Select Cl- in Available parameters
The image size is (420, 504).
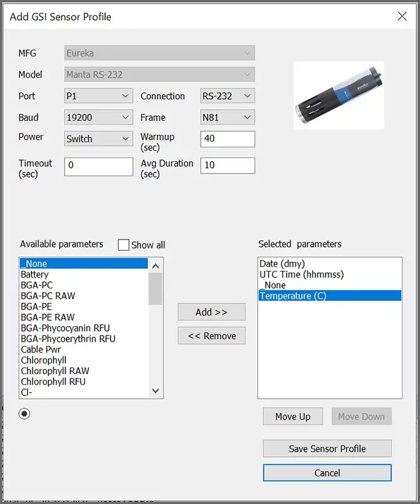83,392
